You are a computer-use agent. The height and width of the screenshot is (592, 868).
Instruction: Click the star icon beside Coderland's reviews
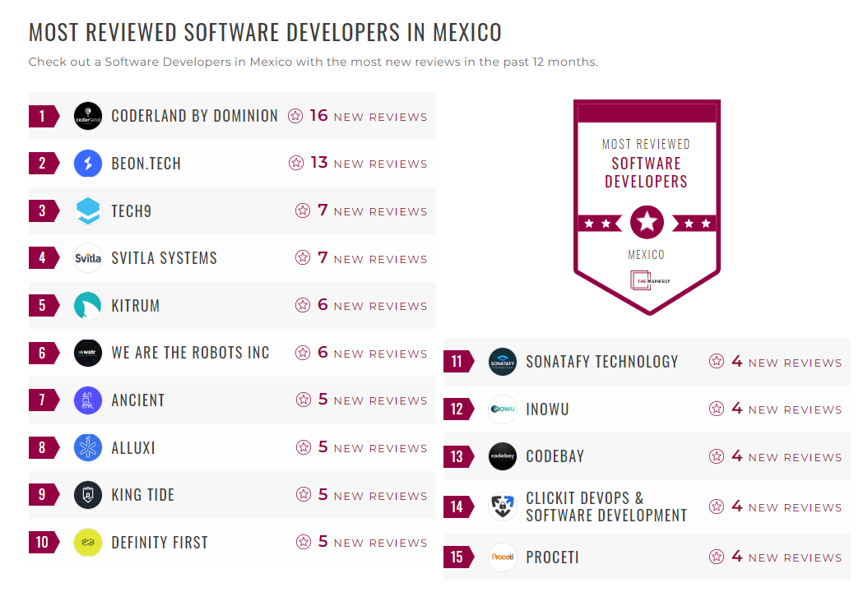[295, 116]
